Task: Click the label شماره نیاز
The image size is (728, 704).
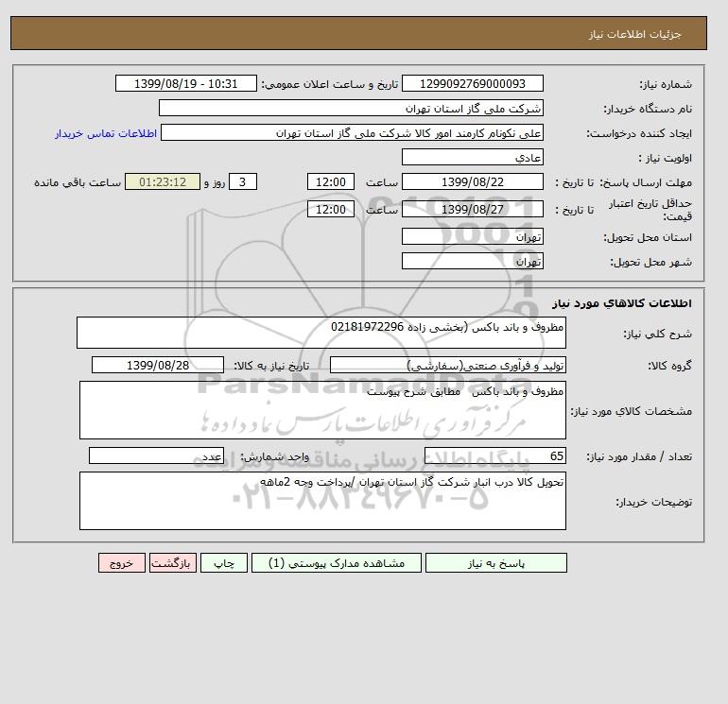Action: pyautogui.click(x=666, y=84)
